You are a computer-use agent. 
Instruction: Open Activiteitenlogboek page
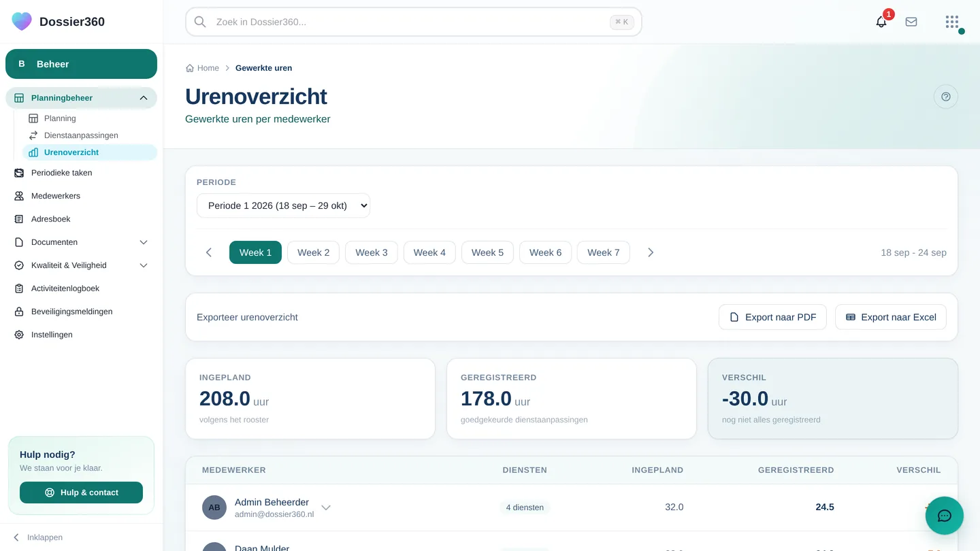pos(81,288)
